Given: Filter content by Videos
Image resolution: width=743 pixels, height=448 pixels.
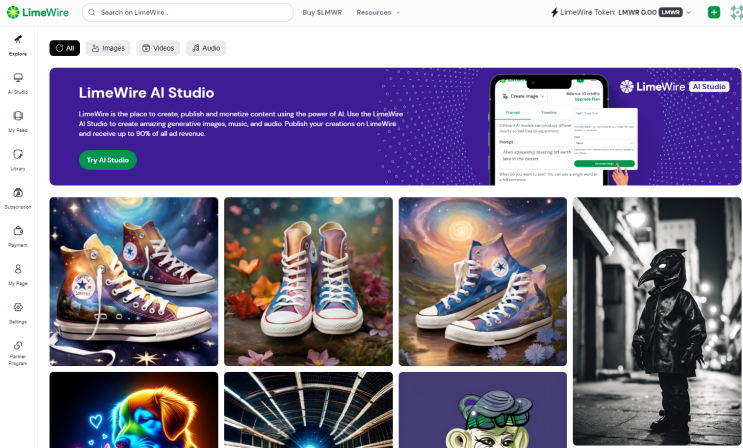Looking at the screenshot, I should pos(158,48).
